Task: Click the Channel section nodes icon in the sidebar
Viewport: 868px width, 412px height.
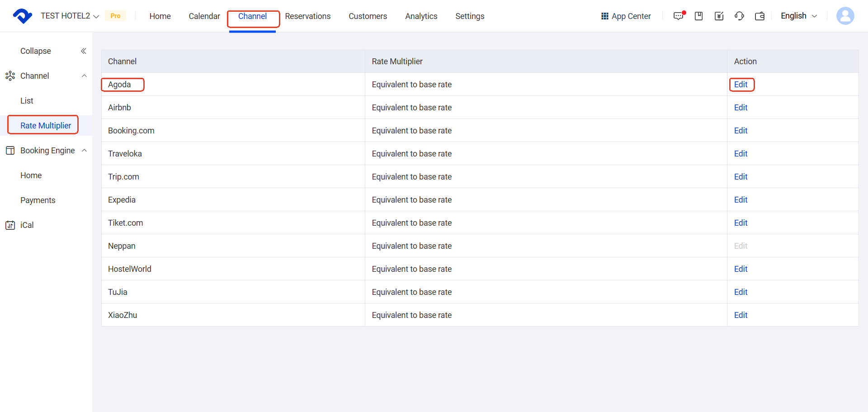Action: pyautogui.click(x=10, y=76)
